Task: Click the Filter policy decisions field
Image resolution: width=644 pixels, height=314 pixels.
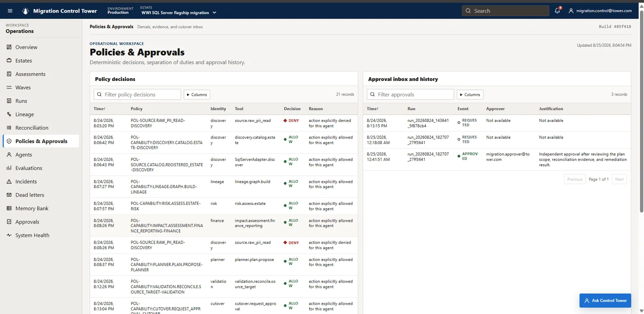Action: coord(137,95)
